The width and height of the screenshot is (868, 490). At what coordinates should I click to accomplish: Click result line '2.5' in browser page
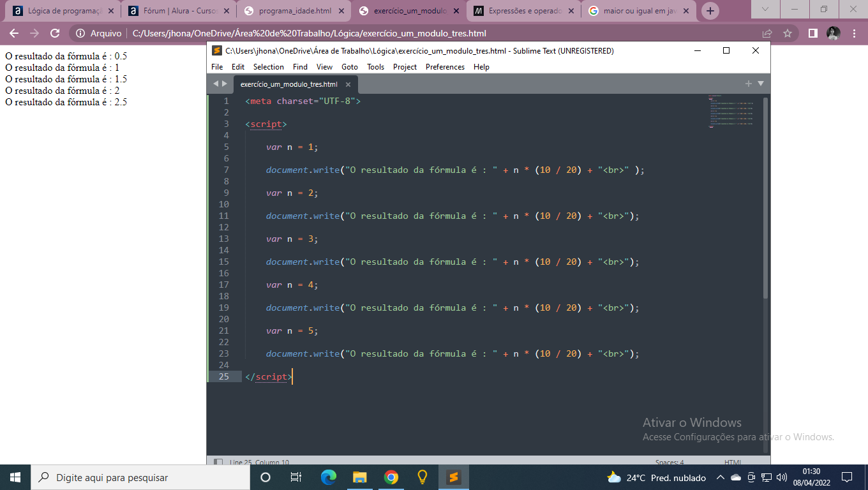click(x=66, y=102)
